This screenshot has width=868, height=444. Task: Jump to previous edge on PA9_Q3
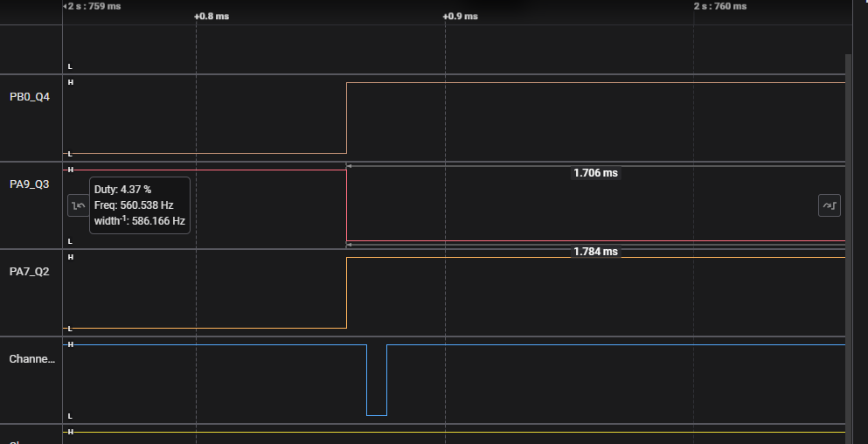point(78,205)
